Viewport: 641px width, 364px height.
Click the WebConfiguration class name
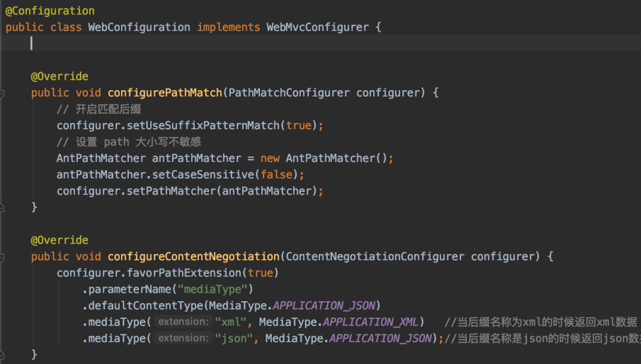coord(139,27)
